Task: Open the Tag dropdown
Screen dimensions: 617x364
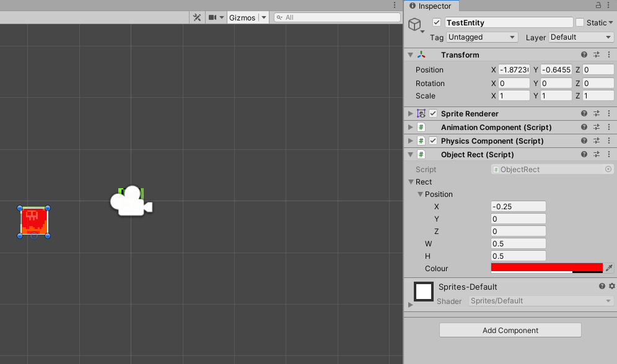Action: click(482, 37)
